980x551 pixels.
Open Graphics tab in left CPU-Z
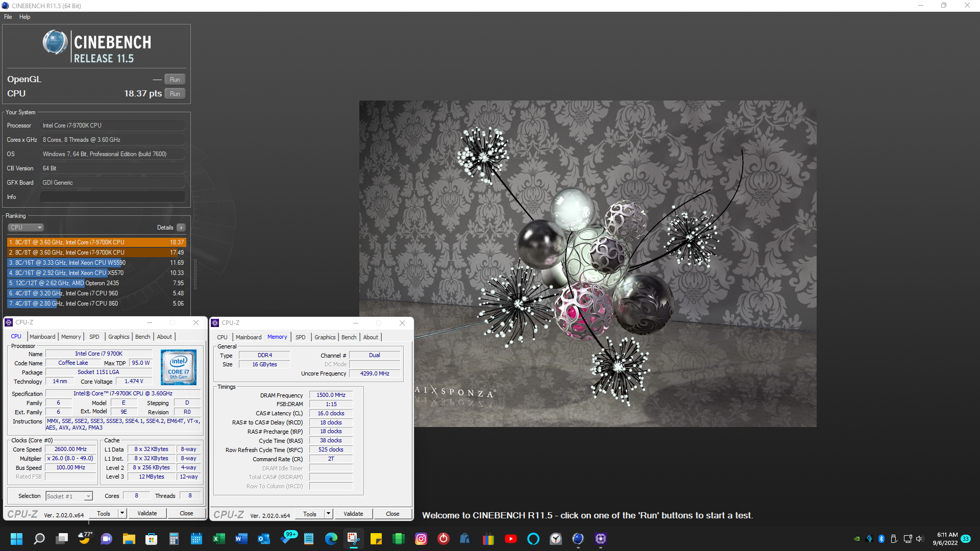tap(119, 337)
